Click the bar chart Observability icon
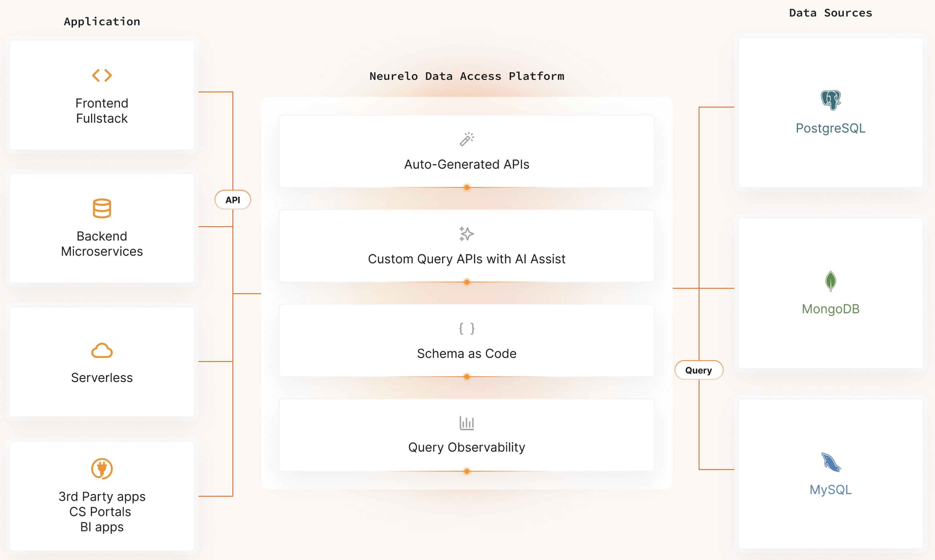 coord(467,423)
